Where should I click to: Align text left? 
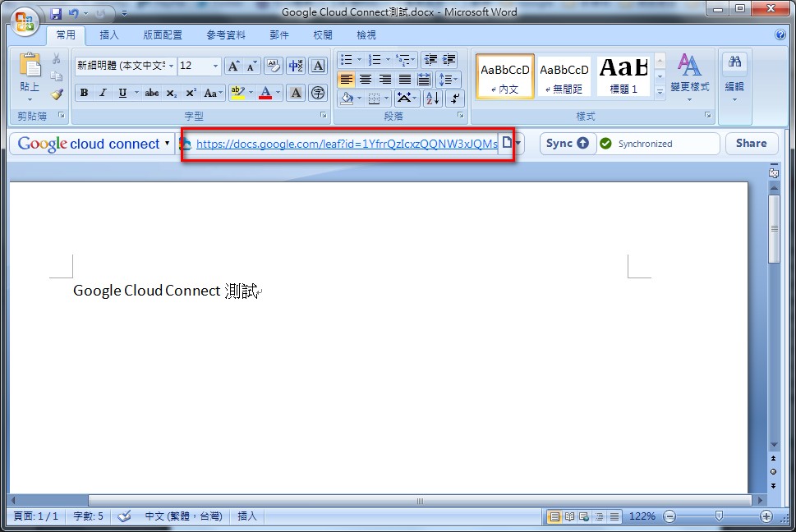click(x=346, y=79)
